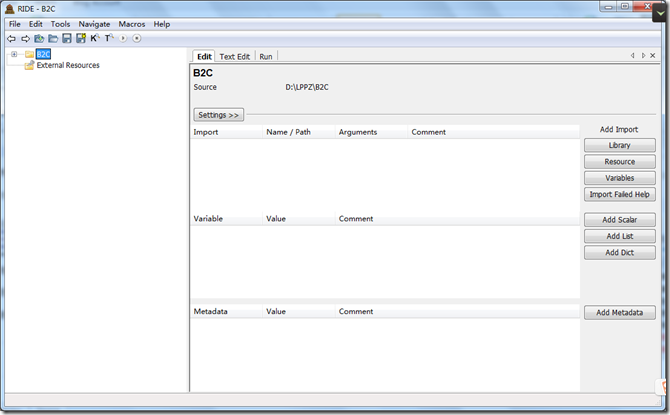Click the RIDE application icon in title bar

point(9,9)
